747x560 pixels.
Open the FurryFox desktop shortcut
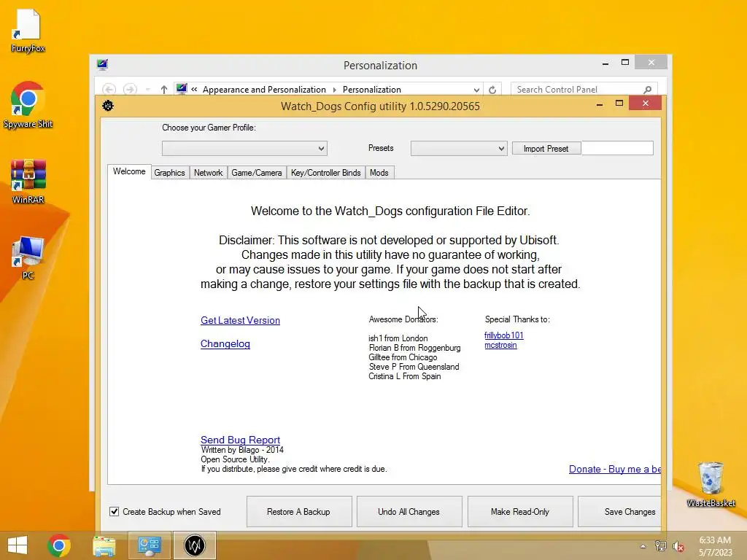point(28,31)
